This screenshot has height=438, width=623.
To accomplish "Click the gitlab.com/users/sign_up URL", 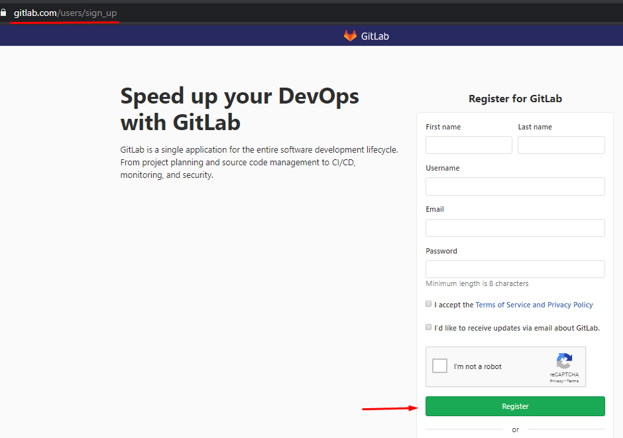I will (65, 13).
